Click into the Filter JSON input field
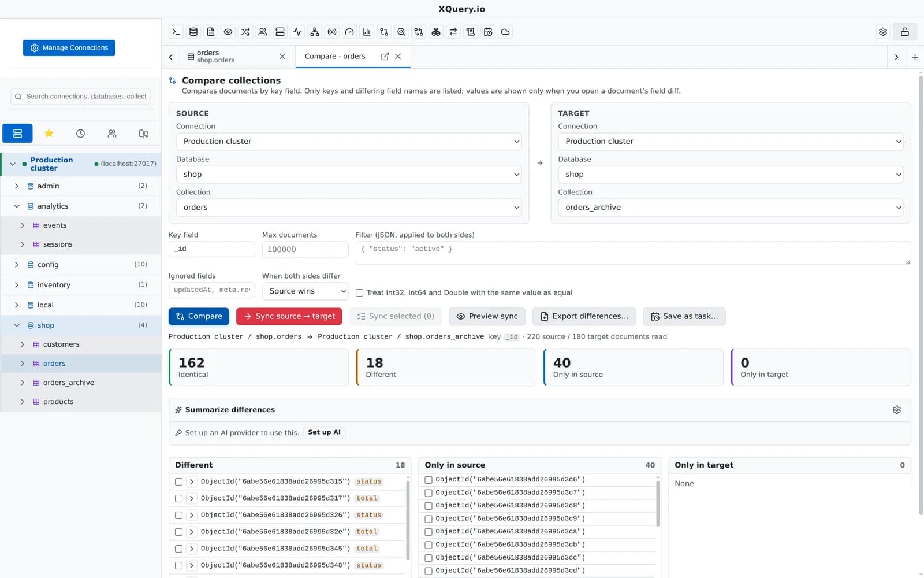 tap(633, 253)
